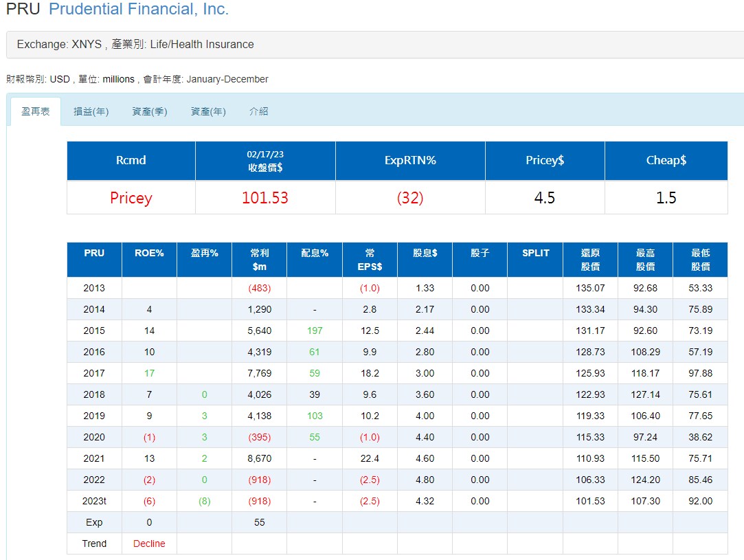Click the 2014 year row label

(94, 309)
